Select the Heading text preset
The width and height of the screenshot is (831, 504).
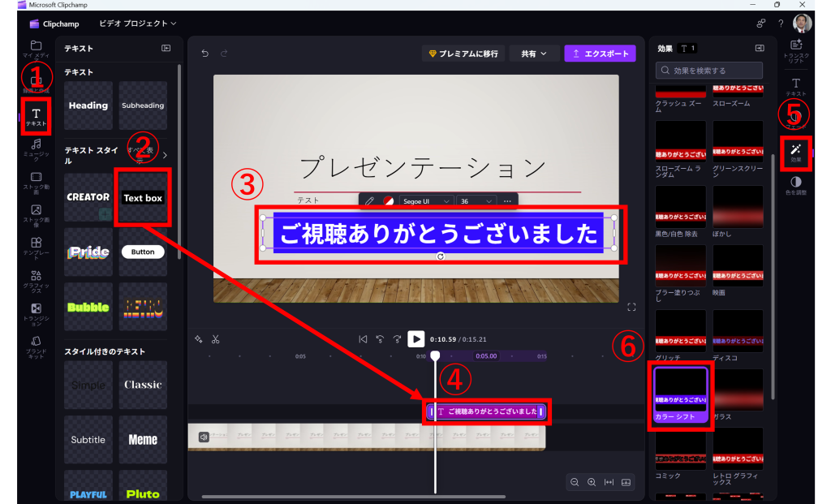tap(88, 106)
